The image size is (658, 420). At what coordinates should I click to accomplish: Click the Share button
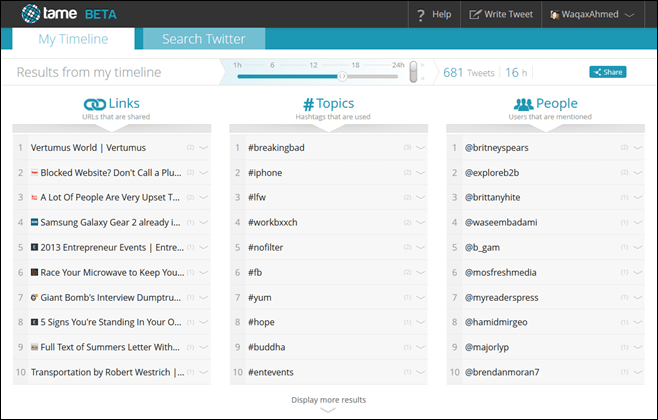coord(608,72)
